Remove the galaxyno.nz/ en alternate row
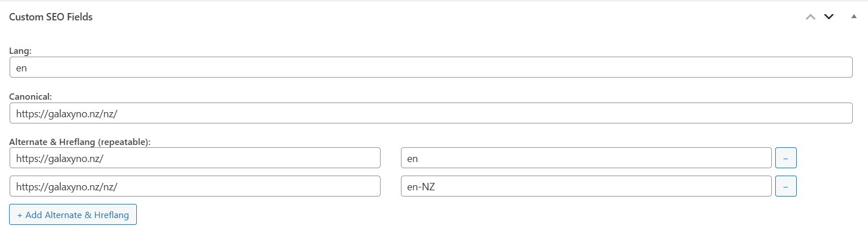The width and height of the screenshot is (868, 239). coord(785,158)
